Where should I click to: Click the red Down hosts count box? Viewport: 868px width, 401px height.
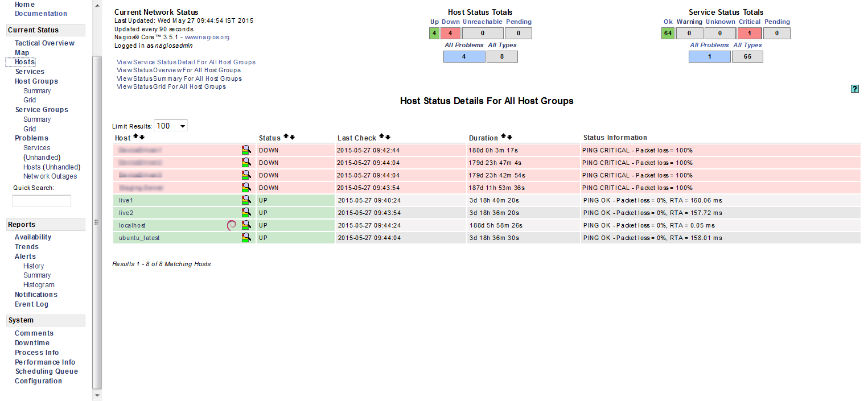pos(450,33)
